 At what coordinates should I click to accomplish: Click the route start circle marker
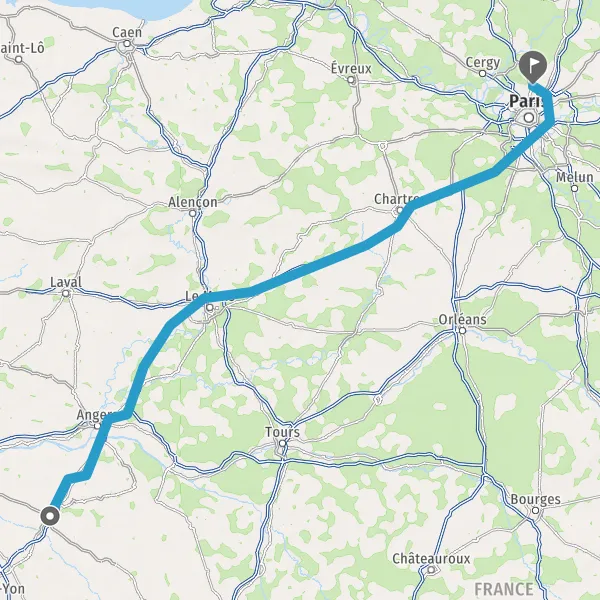coord(50,516)
